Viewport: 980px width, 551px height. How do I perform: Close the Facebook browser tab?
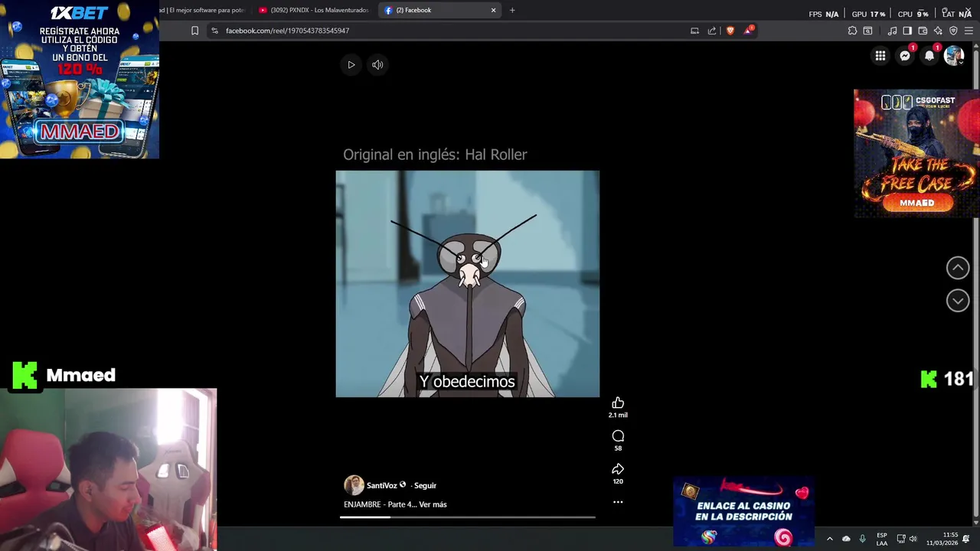(x=493, y=10)
